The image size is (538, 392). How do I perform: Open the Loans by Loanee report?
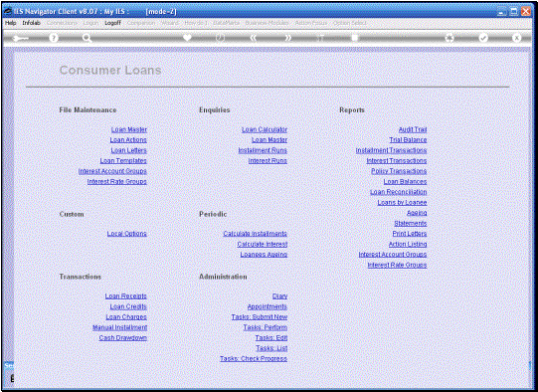click(402, 203)
